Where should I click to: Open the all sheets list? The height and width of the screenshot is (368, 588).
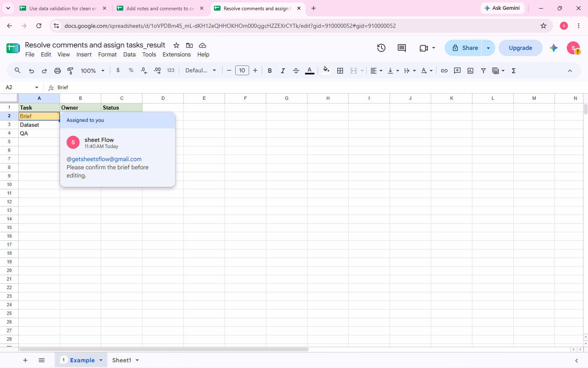pos(42,360)
